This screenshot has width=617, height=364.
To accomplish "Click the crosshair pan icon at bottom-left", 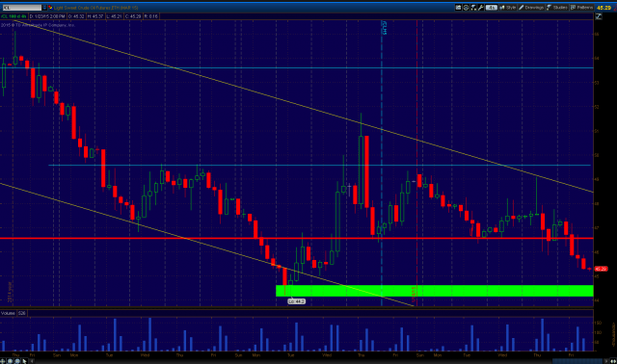I will 2,361.
